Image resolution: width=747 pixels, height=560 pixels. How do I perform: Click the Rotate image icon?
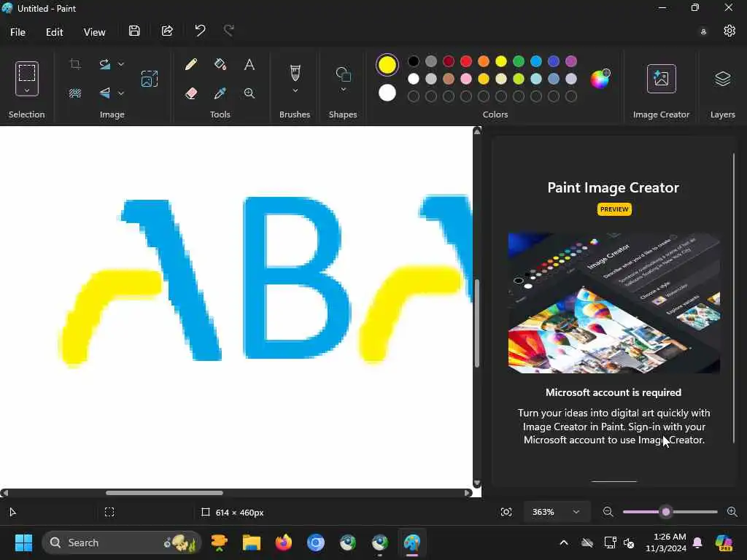(105, 64)
